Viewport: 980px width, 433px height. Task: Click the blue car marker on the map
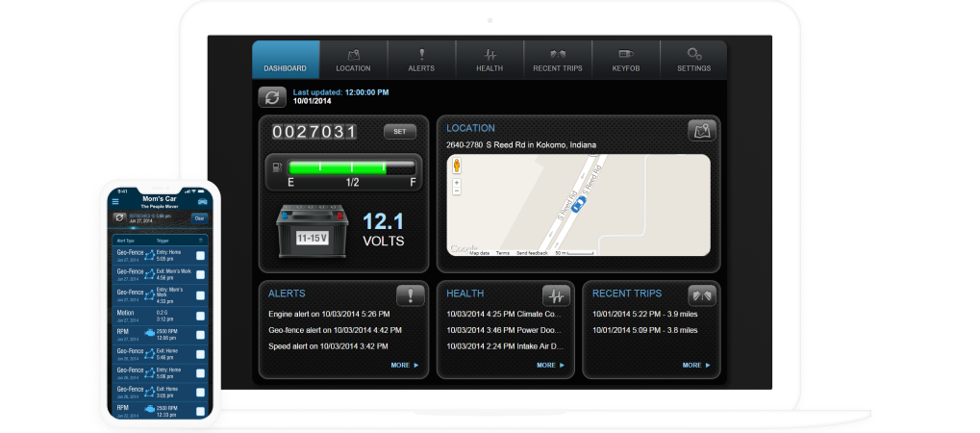578,203
